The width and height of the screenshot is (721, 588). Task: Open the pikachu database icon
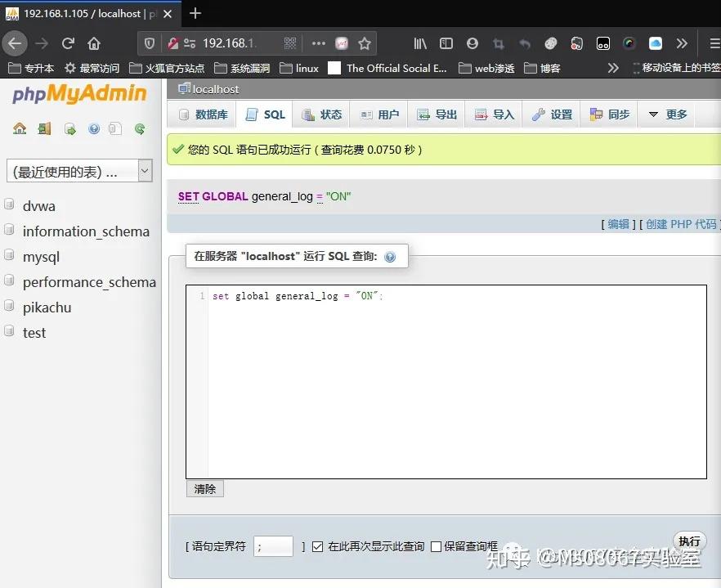tap(9, 306)
